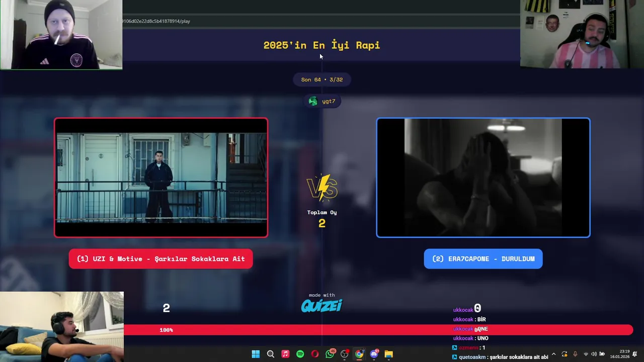
Task: Click the ygt7 username label
Action: click(x=329, y=101)
